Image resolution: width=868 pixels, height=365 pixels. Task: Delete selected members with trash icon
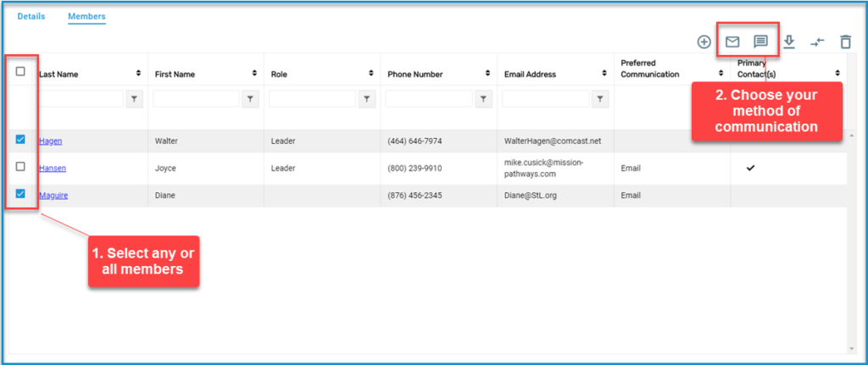coord(845,41)
